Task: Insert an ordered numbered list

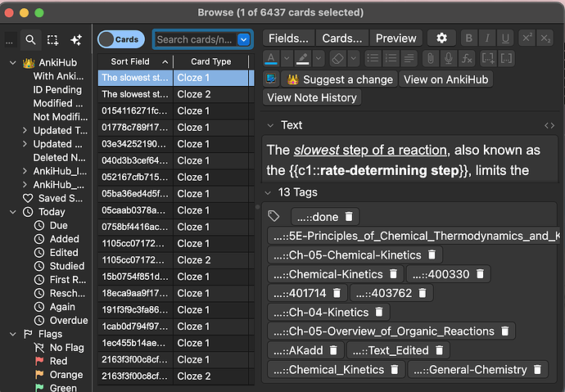Action: (391, 58)
